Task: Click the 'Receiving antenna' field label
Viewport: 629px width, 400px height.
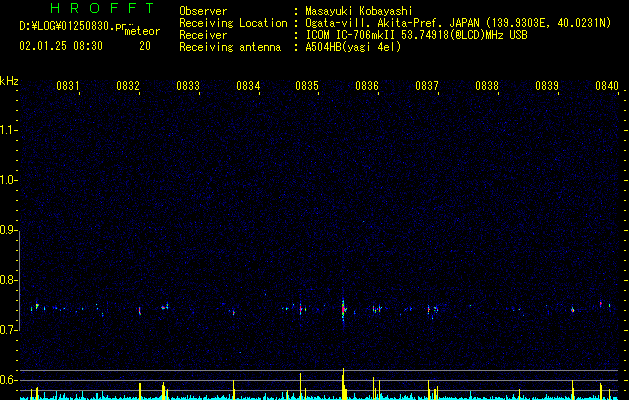Action: point(230,47)
